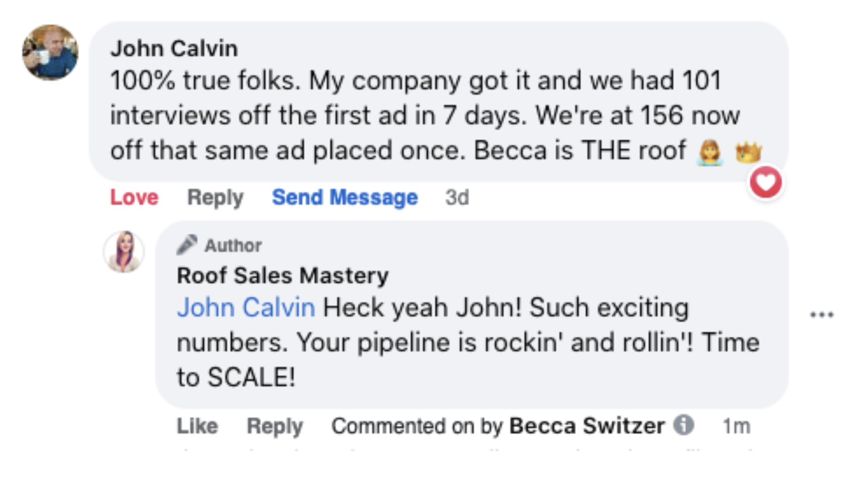Image resolution: width=868 pixels, height=483 pixels.
Task: Like the Roof Sales Mastery reply
Action: click(197, 426)
